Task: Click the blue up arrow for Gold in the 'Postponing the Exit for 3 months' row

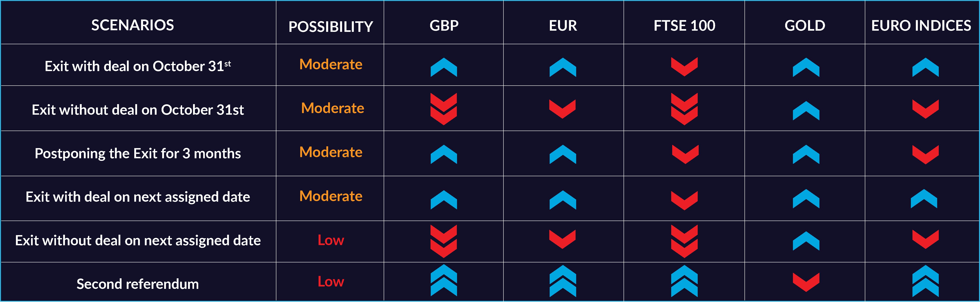Action: tap(806, 154)
